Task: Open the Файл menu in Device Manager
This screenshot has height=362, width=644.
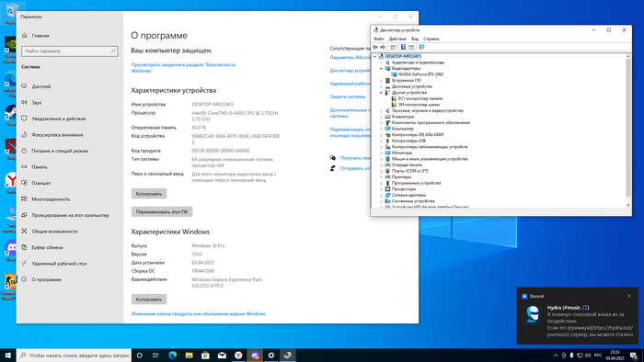Action: pyautogui.click(x=379, y=39)
